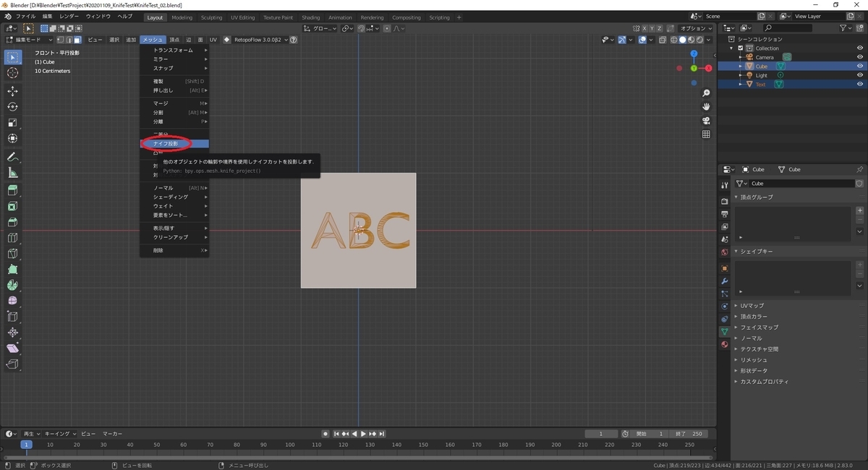Select the Cursor tool in the left toolbar

(12, 73)
